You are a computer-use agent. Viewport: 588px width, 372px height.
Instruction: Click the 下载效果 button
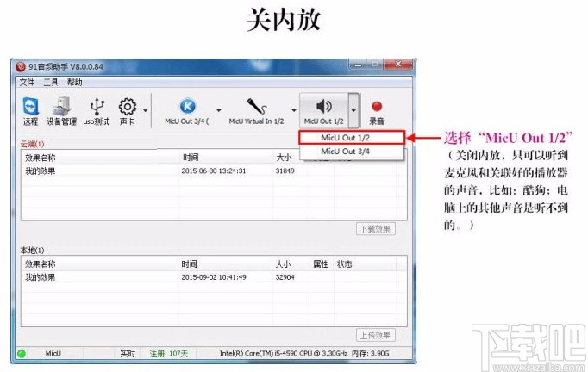(x=375, y=229)
